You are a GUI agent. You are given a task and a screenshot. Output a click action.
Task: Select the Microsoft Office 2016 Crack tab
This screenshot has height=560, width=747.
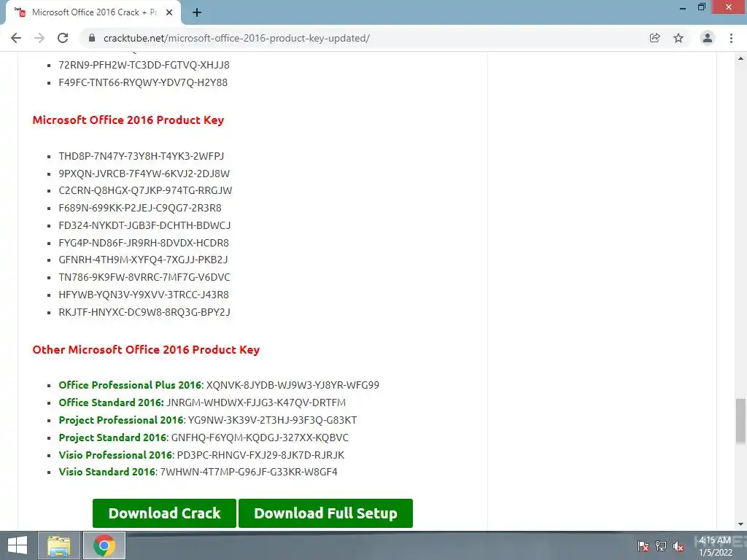pyautogui.click(x=93, y=13)
